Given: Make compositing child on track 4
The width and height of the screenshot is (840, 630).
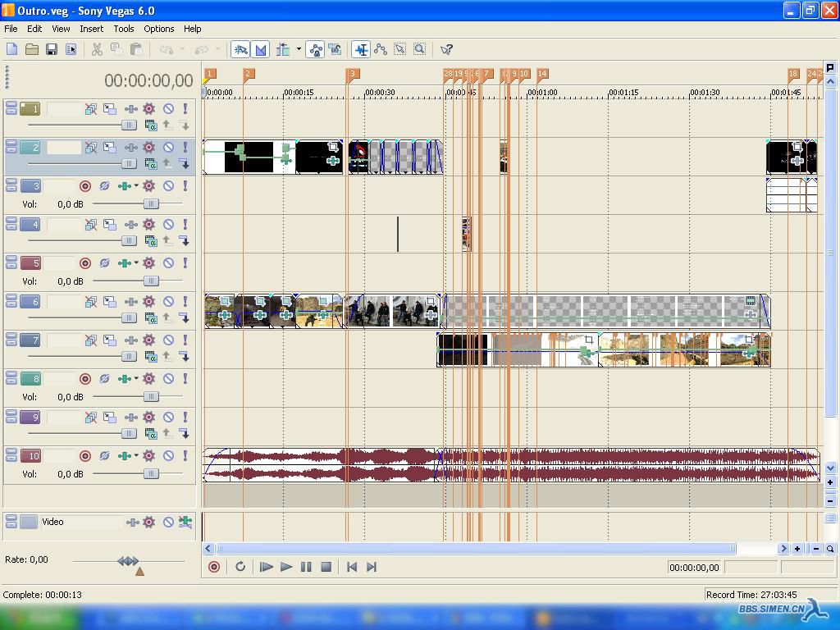Looking at the screenshot, I should point(185,241).
